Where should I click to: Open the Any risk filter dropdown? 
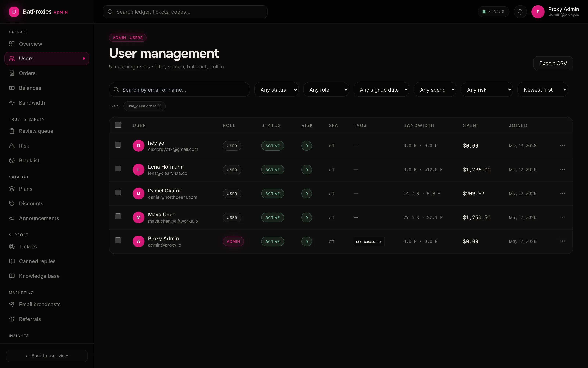click(487, 90)
